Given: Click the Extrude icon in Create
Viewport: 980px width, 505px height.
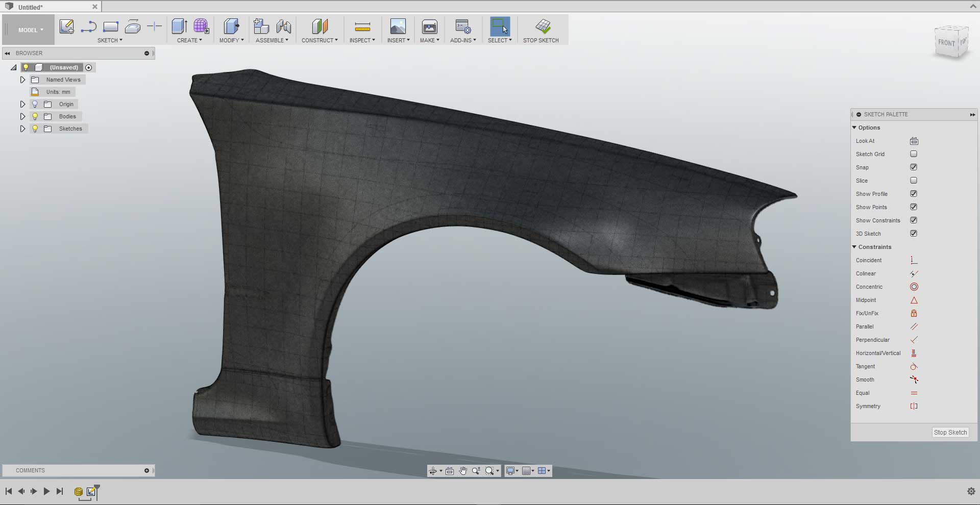Looking at the screenshot, I should [x=180, y=27].
